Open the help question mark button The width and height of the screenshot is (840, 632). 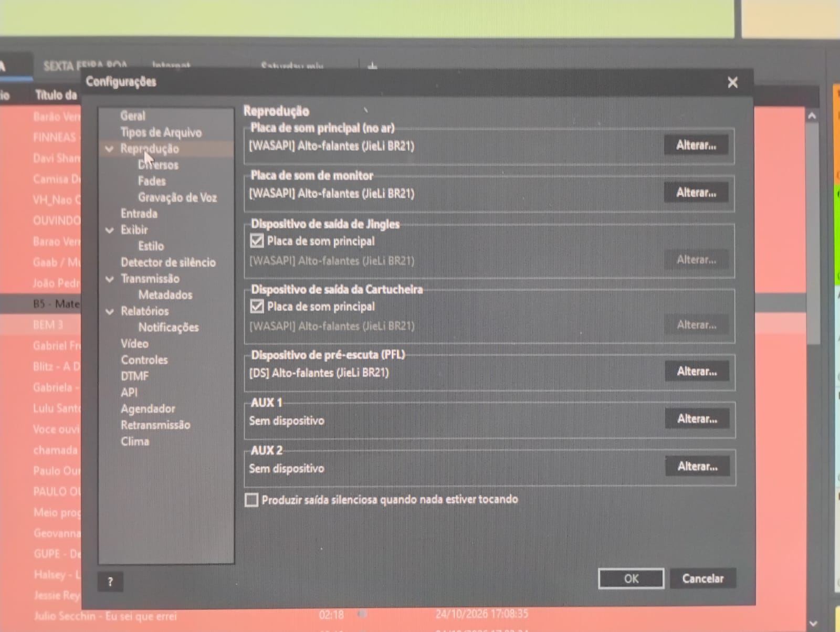pos(110,582)
